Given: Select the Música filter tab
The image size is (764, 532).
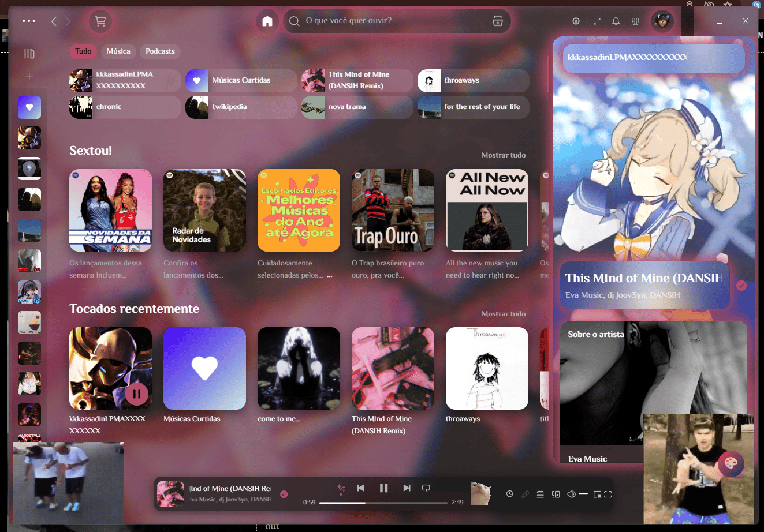Looking at the screenshot, I should (x=118, y=51).
